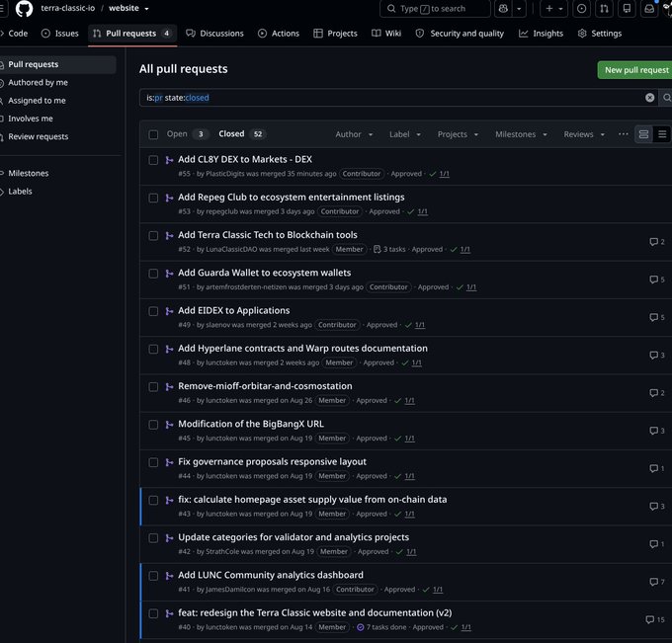Open pull requests icon in top header
The width and height of the screenshot is (672, 643).
pyautogui.click(x=604, y=9)
